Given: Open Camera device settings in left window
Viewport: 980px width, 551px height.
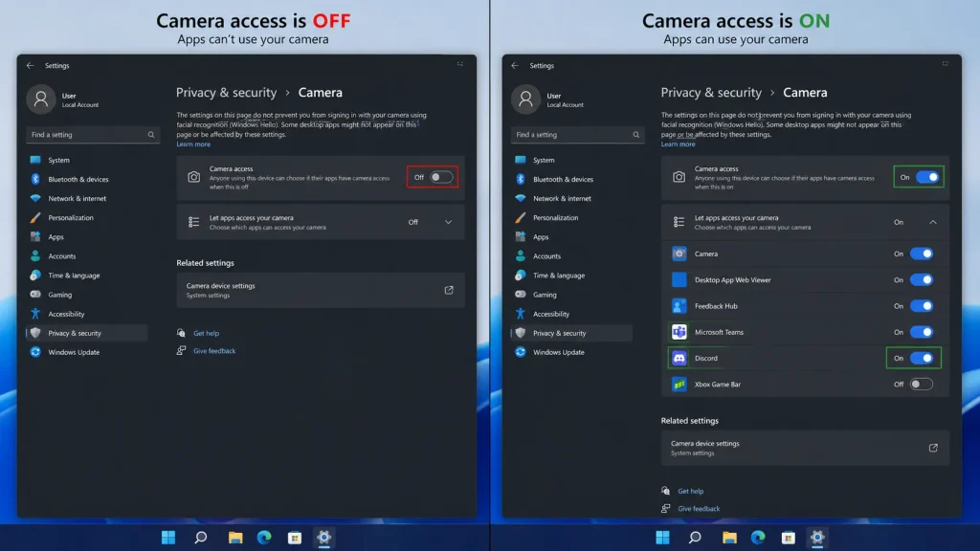Looking at the screenshot, I should click(321, 290).
